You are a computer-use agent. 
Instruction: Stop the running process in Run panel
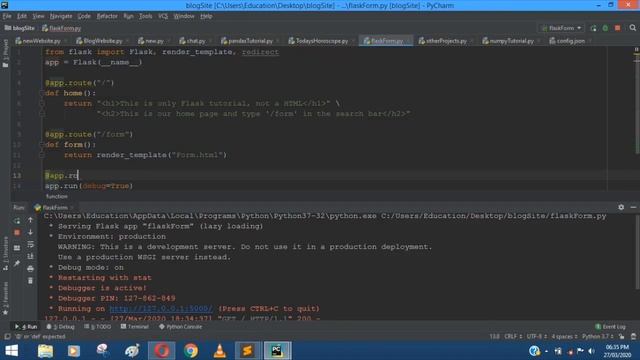17,233
